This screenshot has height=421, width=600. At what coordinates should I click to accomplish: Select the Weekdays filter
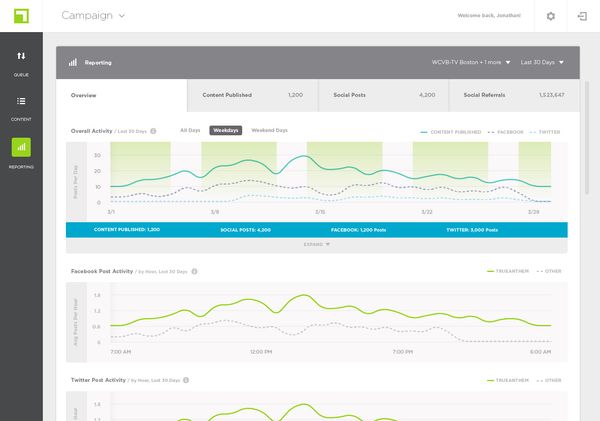click(x=226, y=131)
